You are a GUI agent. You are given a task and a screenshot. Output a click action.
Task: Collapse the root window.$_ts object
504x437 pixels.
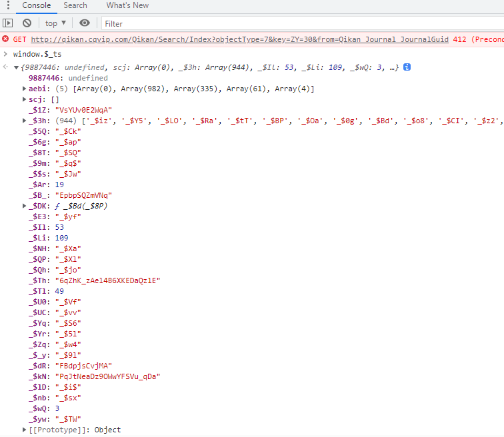coord(16,68)
